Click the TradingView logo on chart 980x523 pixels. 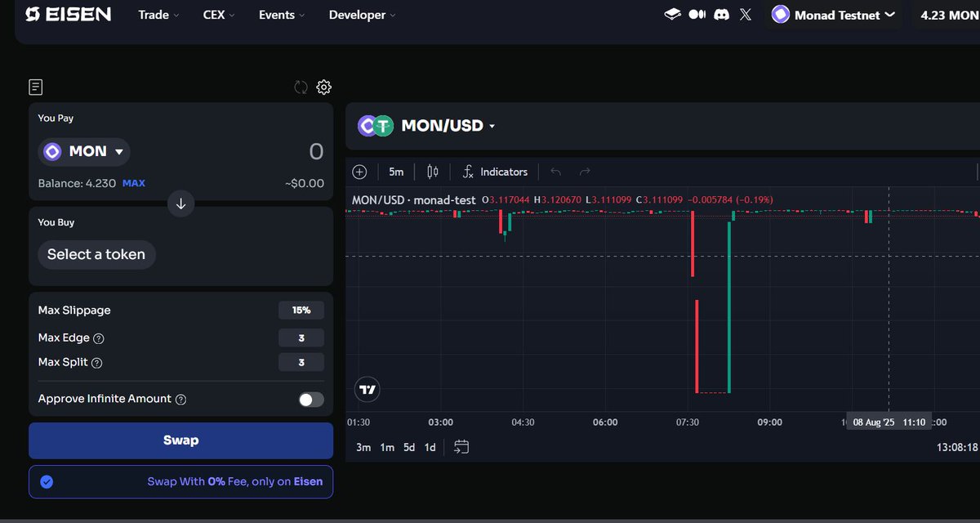368,390
